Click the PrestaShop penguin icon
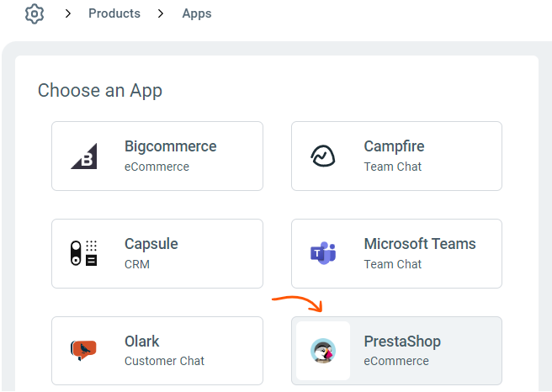Viewport: 552px width, 392px height. (x=323, y=351)
